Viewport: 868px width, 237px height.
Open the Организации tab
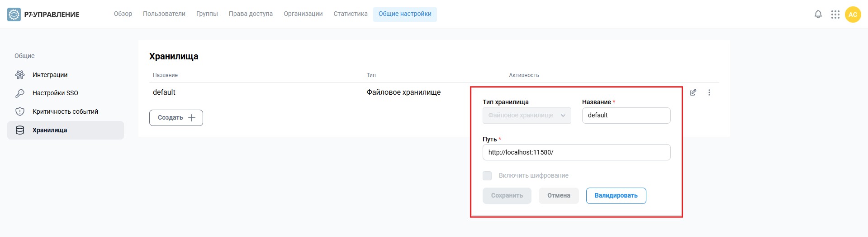(303, 14)
